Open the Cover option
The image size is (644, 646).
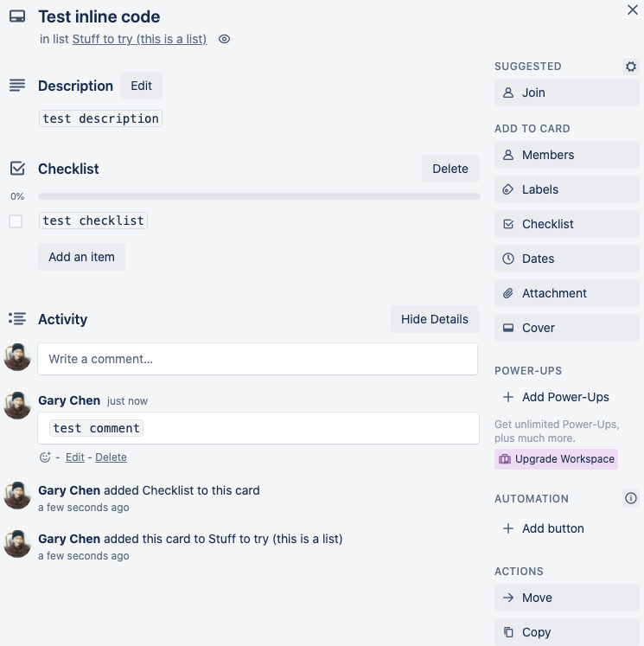566,328
